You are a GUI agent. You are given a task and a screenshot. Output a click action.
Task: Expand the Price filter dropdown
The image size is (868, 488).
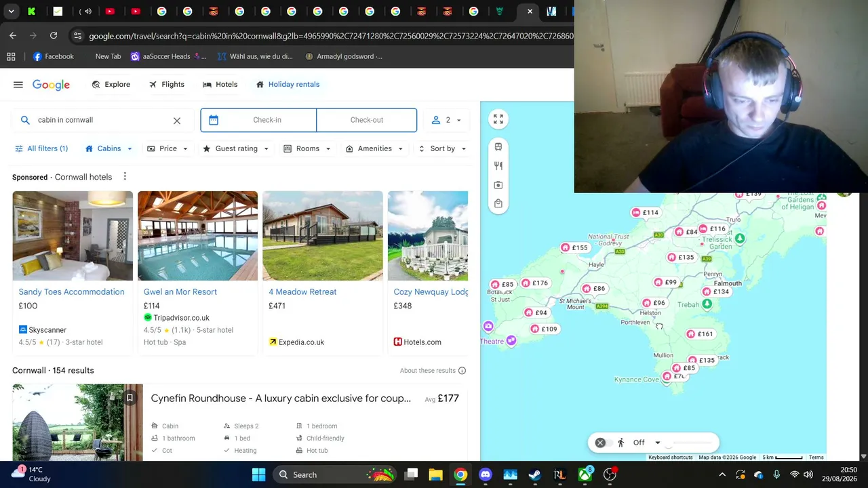[167, 148]
